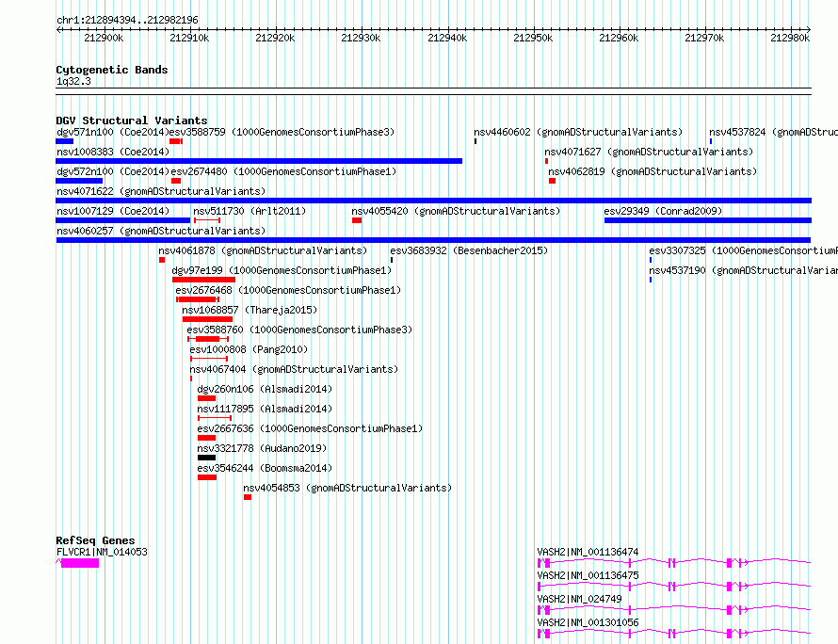
Task: Click the Cytogenetic Bands track title
Action: [112, 70]
